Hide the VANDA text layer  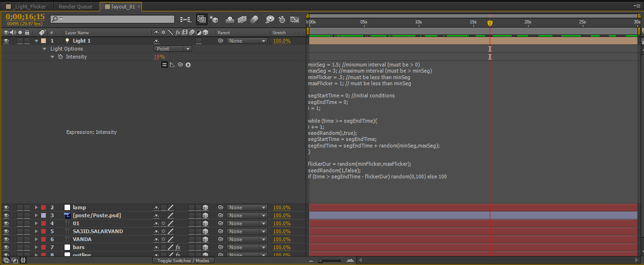(6, 239)
